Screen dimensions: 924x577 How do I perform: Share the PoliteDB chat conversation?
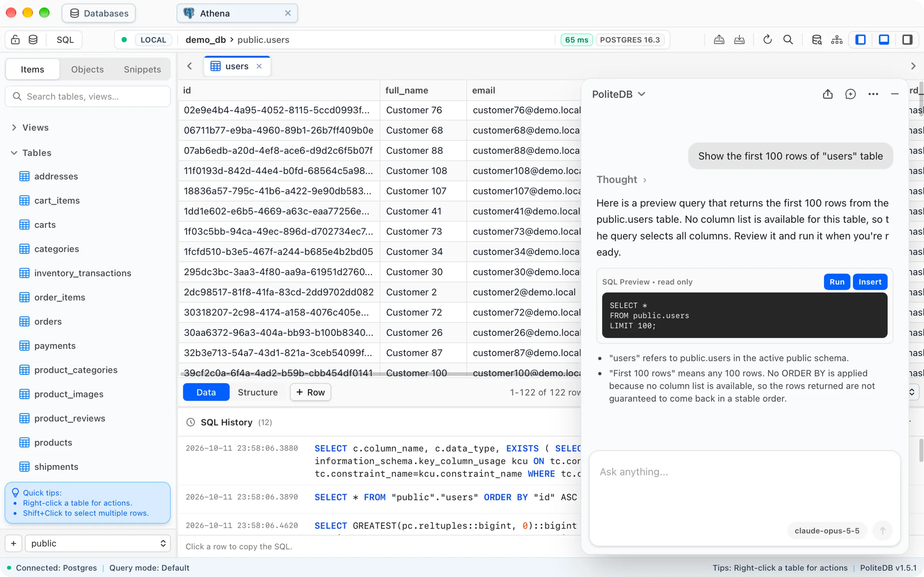[x=828, y=94]
